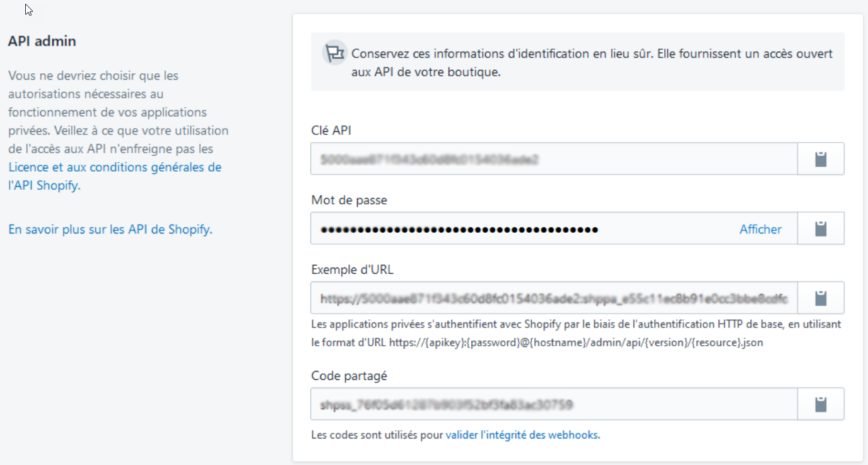Click the Exemple d'URL label
Screen dimensions: 868x465
tap(353, 269)
